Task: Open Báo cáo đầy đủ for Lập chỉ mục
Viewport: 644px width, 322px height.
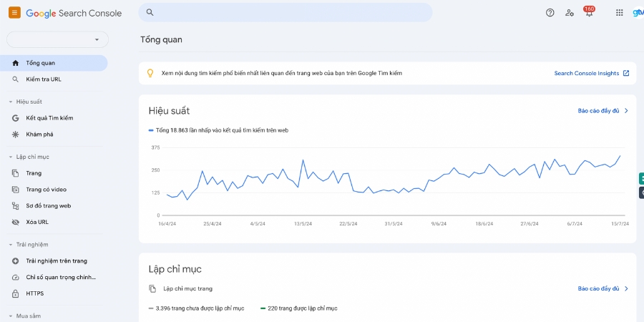Action: pos(598,289)
